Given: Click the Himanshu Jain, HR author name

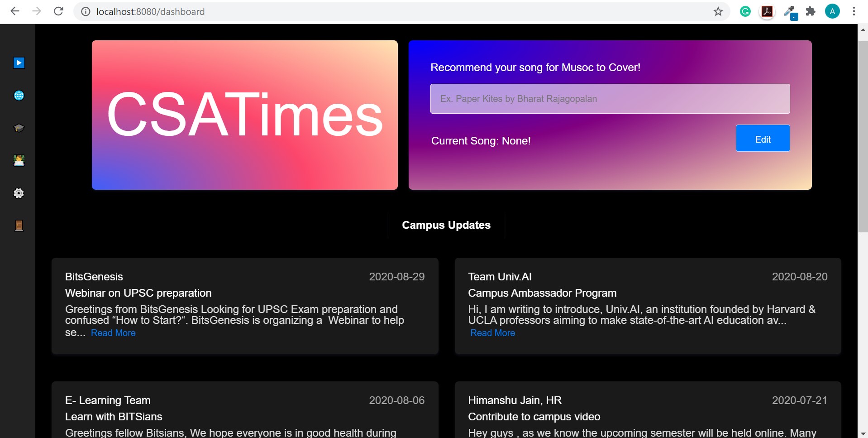Looking at the screenshot, I should click(x=515, y=400).
